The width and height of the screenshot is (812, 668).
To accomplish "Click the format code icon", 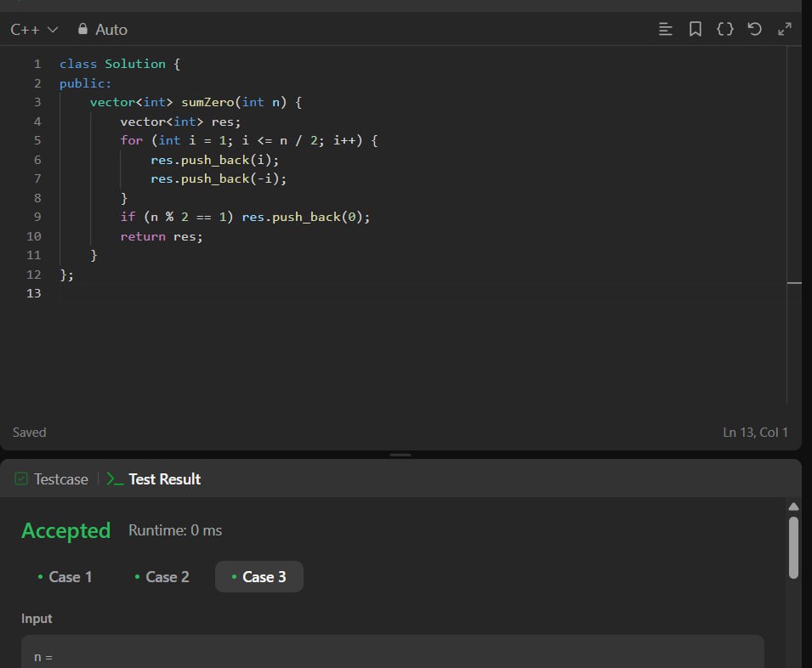I will coord(666,29).
